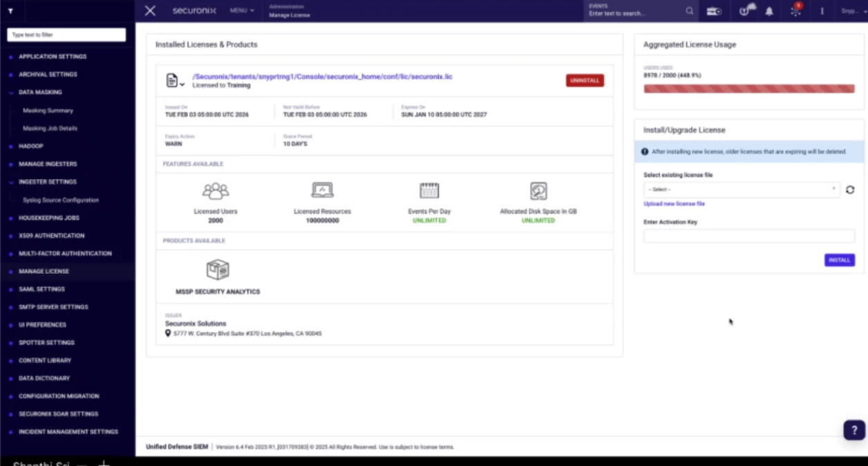Focus the sidebar filter text box
Screen dimensions: 868x466
pyautogui.click(x=66, y=35)
